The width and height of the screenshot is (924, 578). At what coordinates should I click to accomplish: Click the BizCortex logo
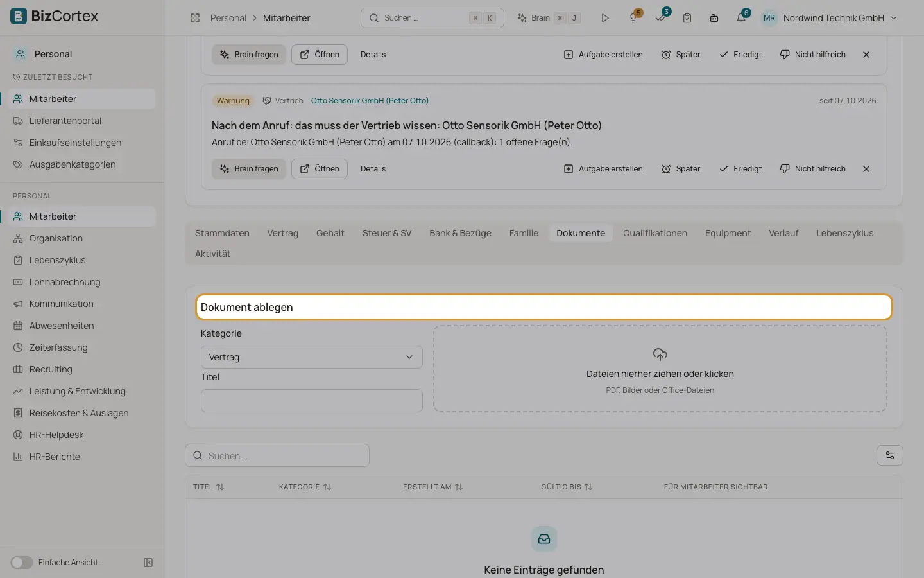55,16
